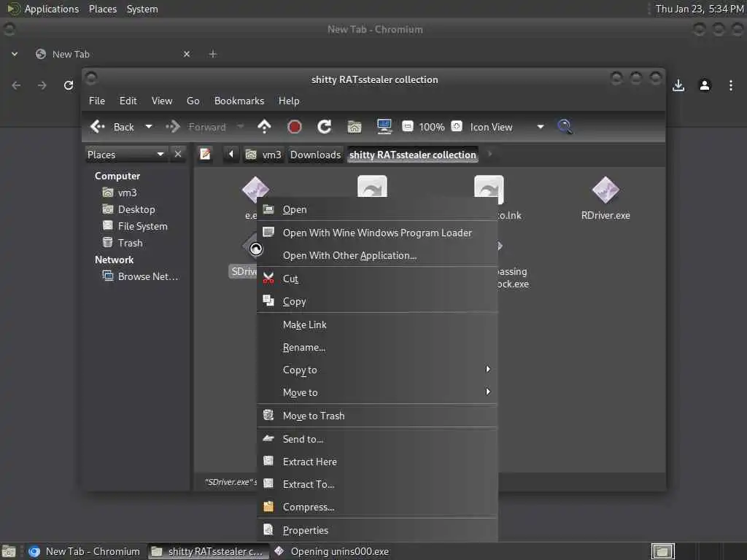
Task: Open a new tab in Chromium
Action: 213,54
